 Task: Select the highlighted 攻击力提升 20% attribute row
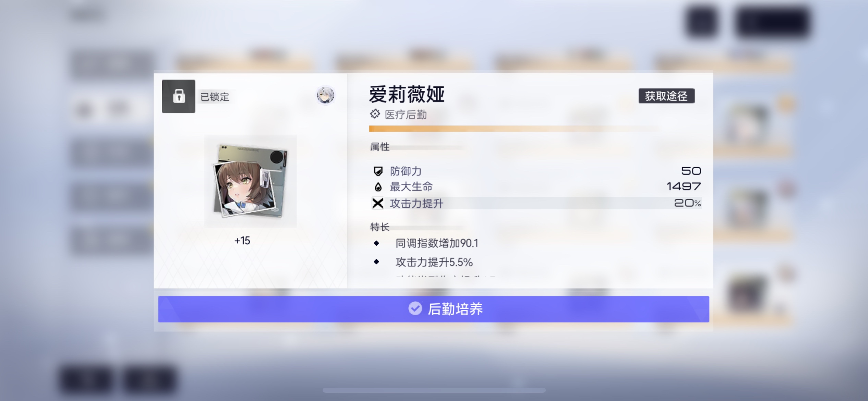click(537, 203)
